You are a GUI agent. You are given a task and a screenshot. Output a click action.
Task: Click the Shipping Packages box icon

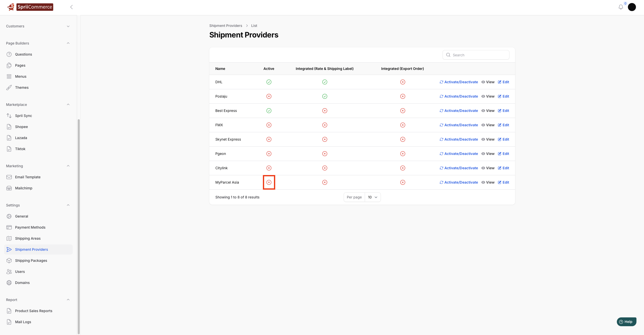coord(9,261)
